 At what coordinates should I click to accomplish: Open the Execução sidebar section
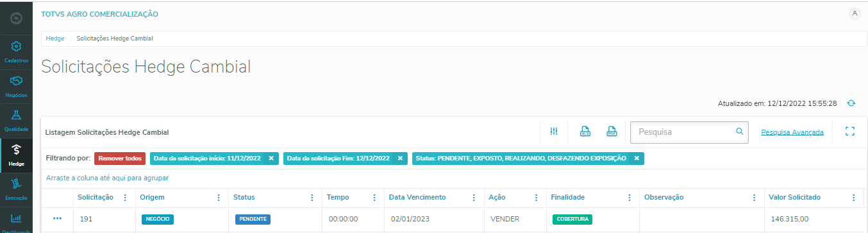(x=17, y=190)
